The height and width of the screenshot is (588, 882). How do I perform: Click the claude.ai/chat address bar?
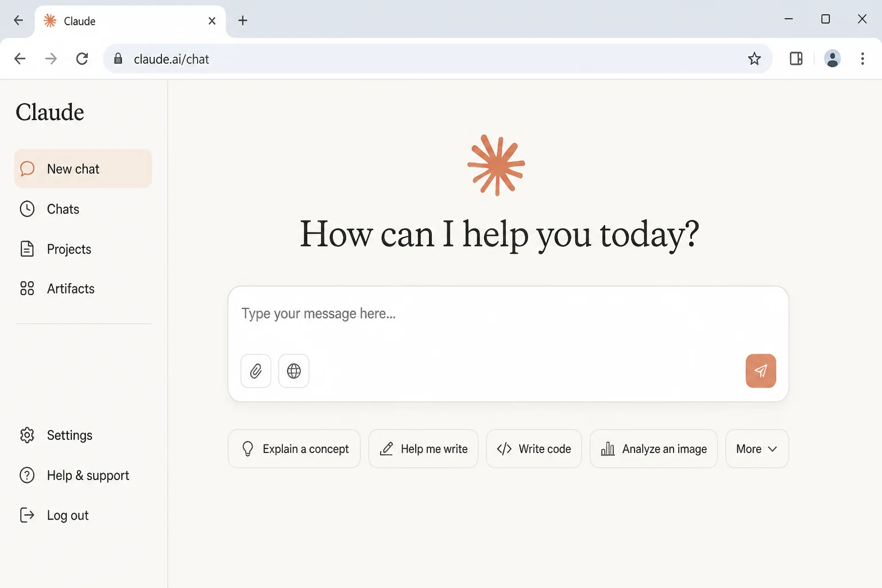click(x=438, y=59)
